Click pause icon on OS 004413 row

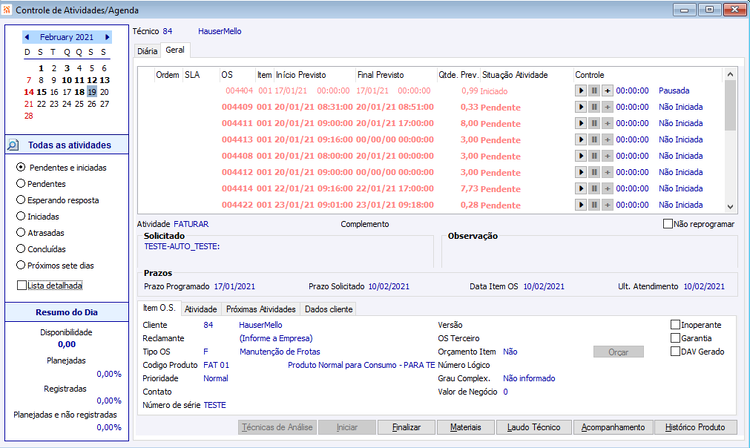pyautogui.click(x=594, y=140)
